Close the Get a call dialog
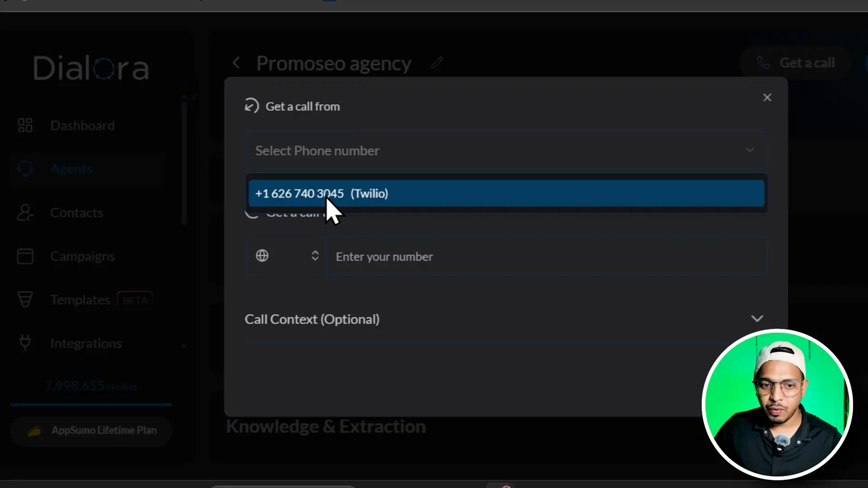Screen dimensions: 868x488 [767, 98]
